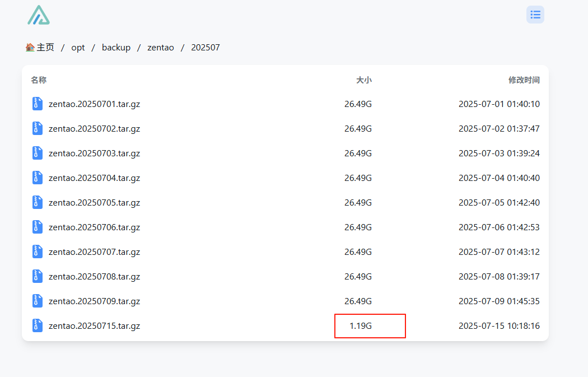The image size is (588, 377).
Task: Navigate to zentao folder in breadcrumb
Action: [161, 48]
